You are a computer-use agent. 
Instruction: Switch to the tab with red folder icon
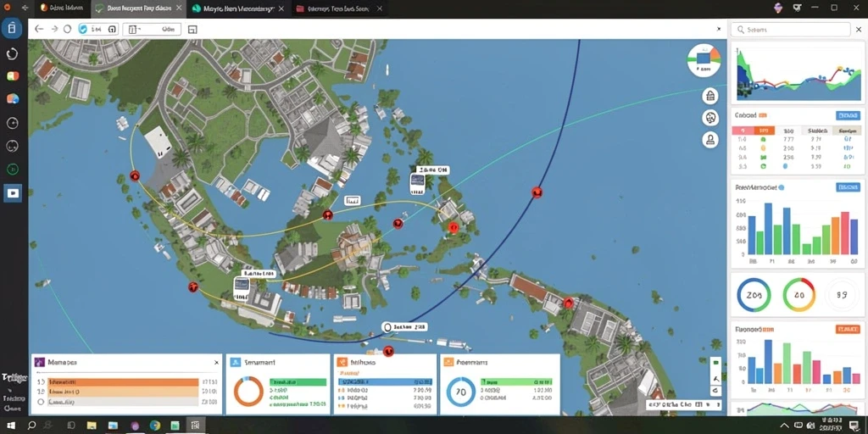click(x=339, y=8)
